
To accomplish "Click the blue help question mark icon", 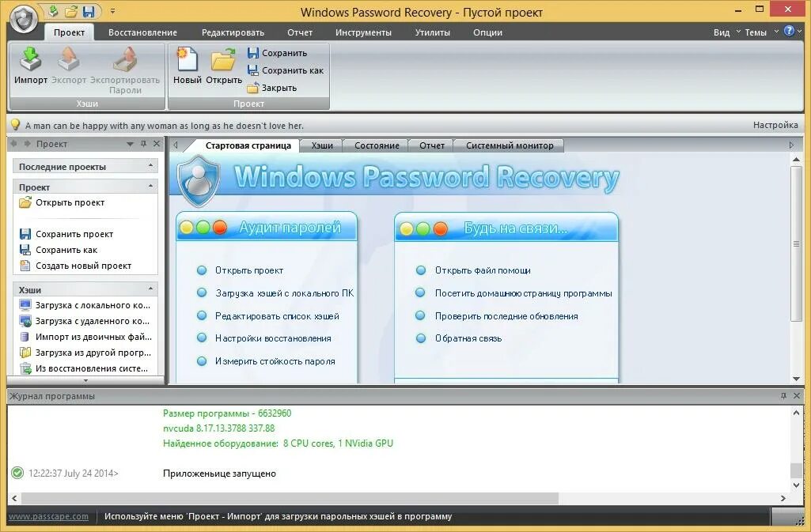I will pos(789,31).
